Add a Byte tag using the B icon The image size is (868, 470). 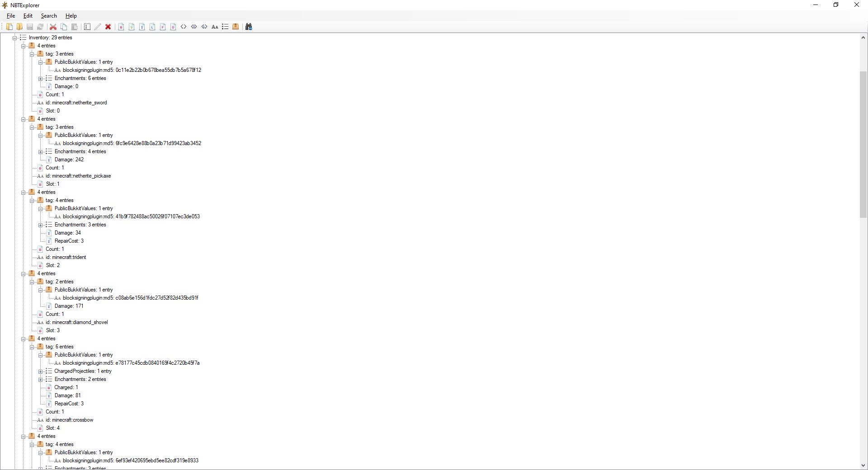121,27
